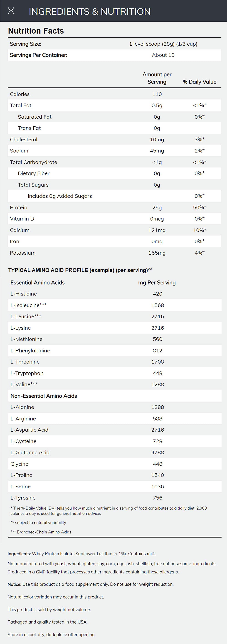Select the Serving Size label
Viewport: 227px width, 644px height.
coord(25,44)
